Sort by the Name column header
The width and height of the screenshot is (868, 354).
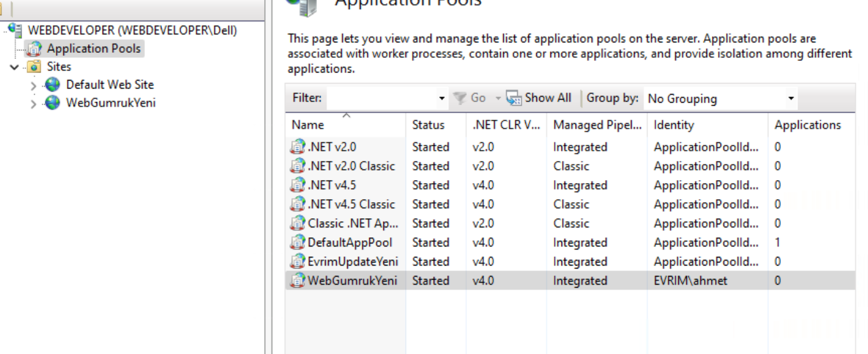coord(308,125)
